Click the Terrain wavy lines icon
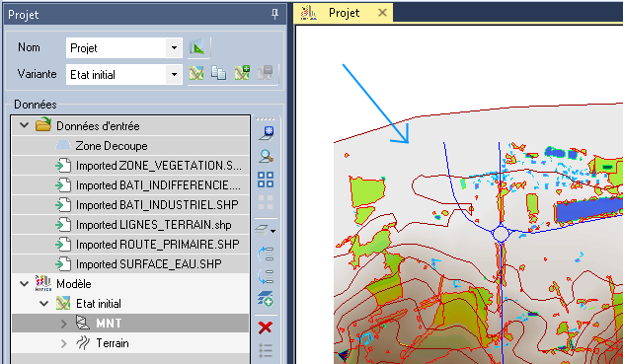 coord(83,342)
